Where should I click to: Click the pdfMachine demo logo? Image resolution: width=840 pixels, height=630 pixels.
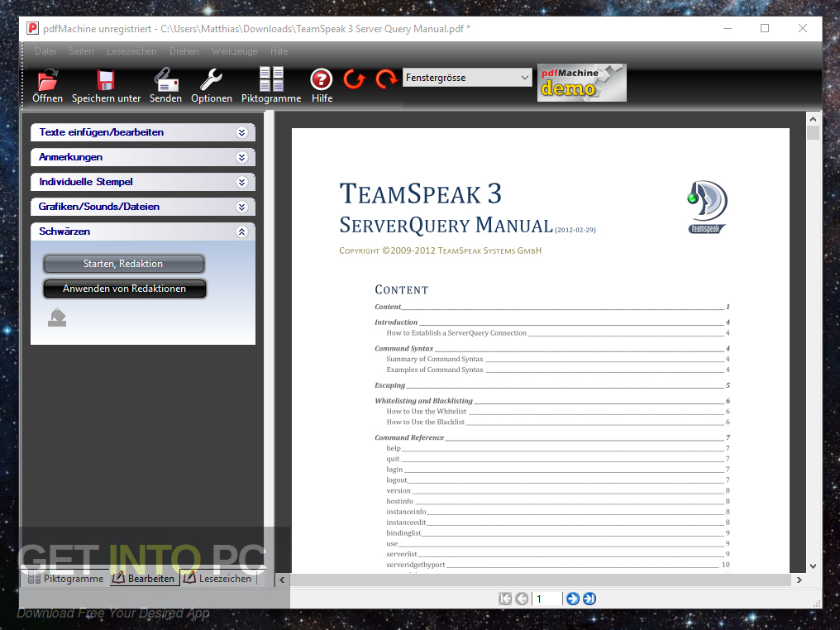coord(582,83)
